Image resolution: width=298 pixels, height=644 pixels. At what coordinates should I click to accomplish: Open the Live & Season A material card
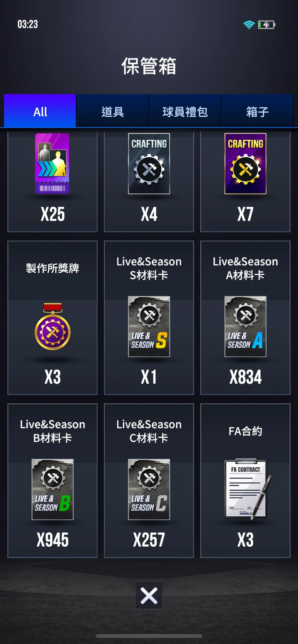tap(245, 326)
